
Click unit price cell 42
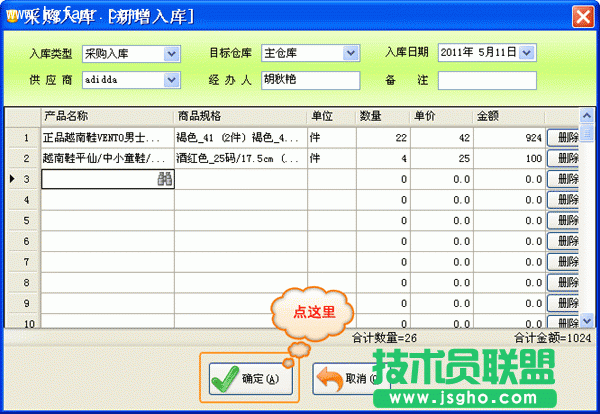[442, 138]
